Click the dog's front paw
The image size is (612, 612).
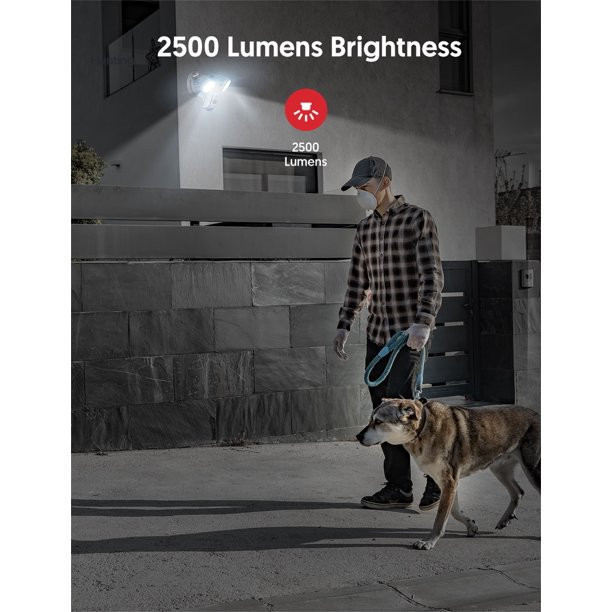(425, 544)
